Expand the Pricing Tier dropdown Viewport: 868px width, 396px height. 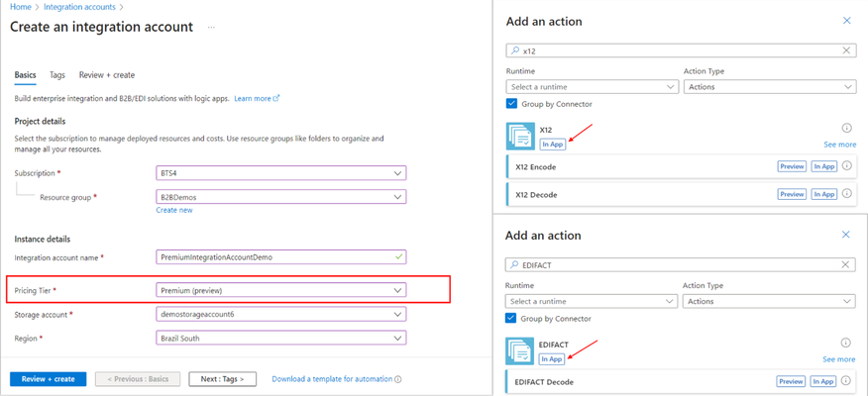(281, 290)
